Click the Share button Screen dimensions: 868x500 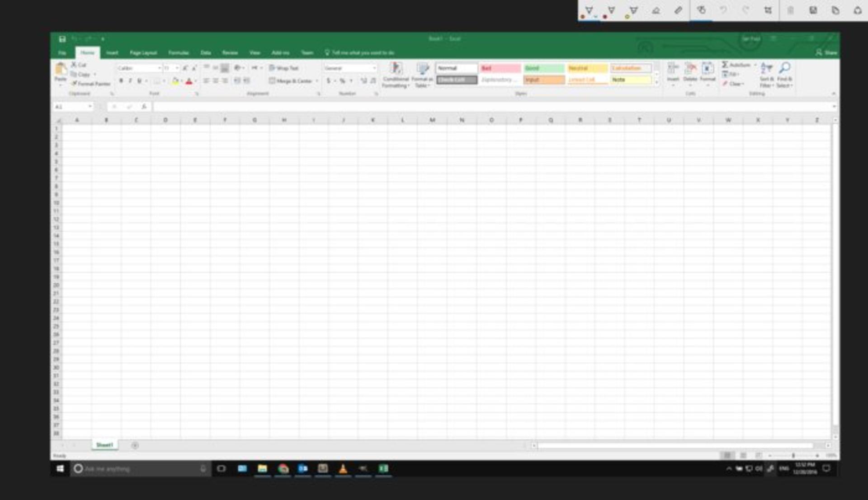(826, 52)
